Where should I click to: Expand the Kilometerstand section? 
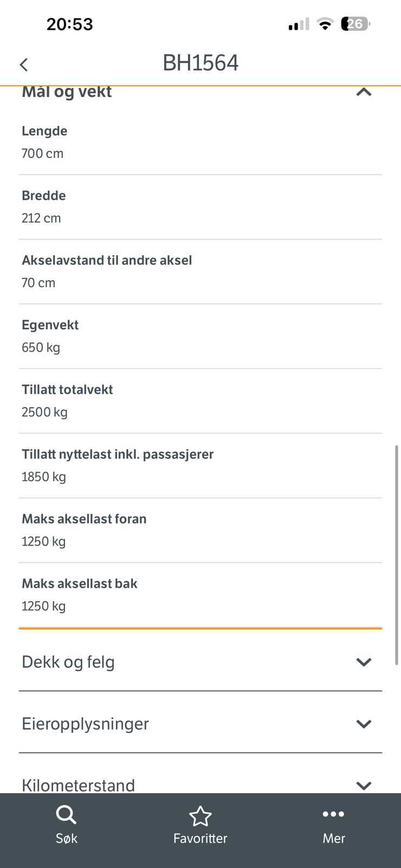coord(364,785)
